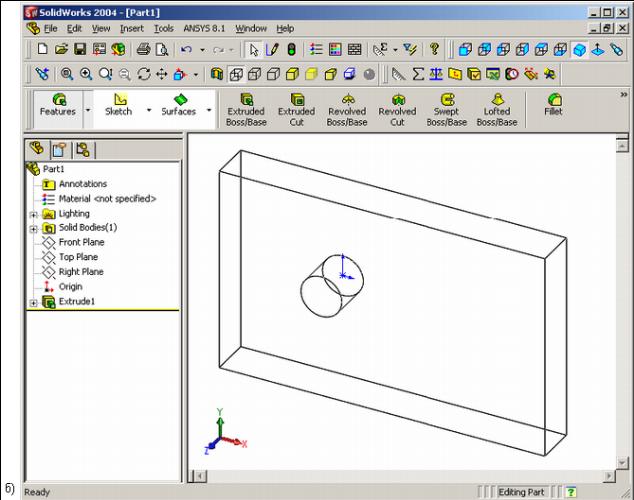Open the Insert menu
Image resolution: width=634 pixels, height=500 pixels.
coord(132,29)
